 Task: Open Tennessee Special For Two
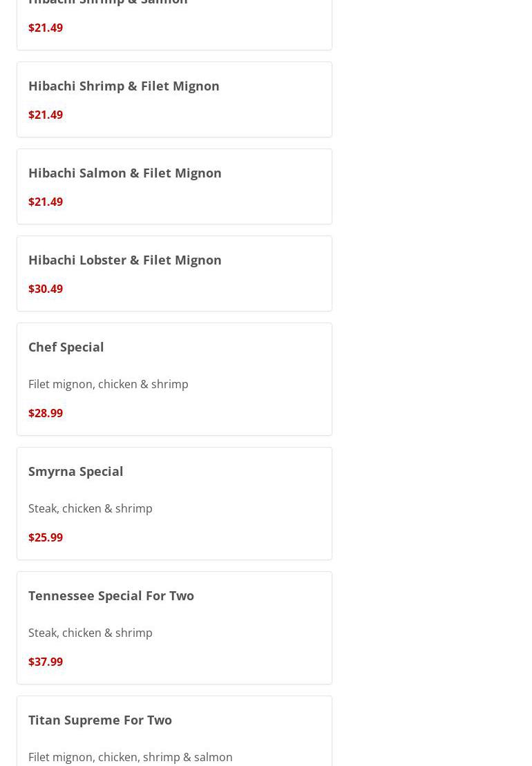coord(111,595)
